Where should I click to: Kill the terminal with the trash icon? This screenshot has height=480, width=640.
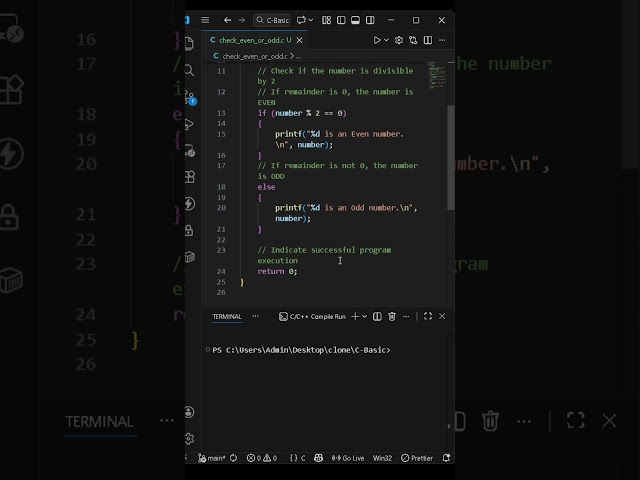click(x=392, y=316)
